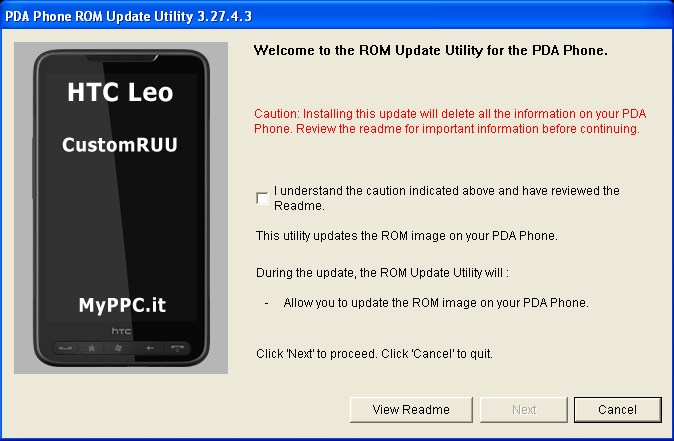The image size is (674, 441).
Task: Click the 'I understand the caution' label text
Action: coord(446,198)
